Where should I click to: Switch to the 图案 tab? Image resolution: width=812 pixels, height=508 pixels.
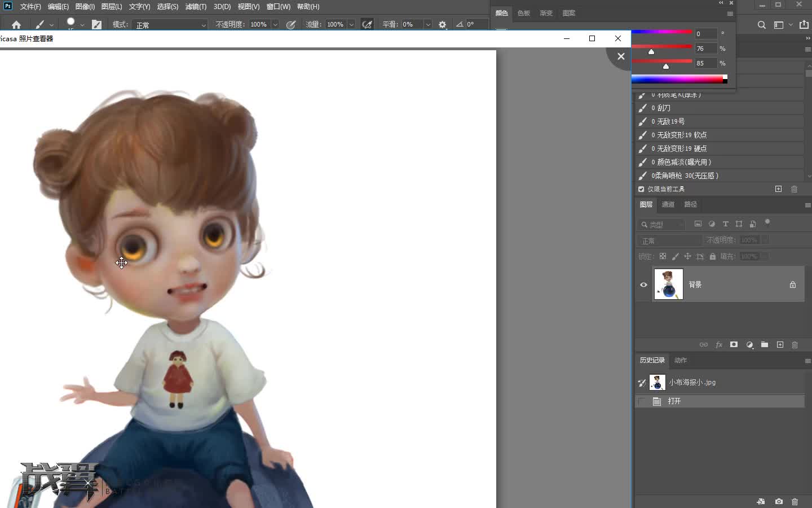coord(569,13)
